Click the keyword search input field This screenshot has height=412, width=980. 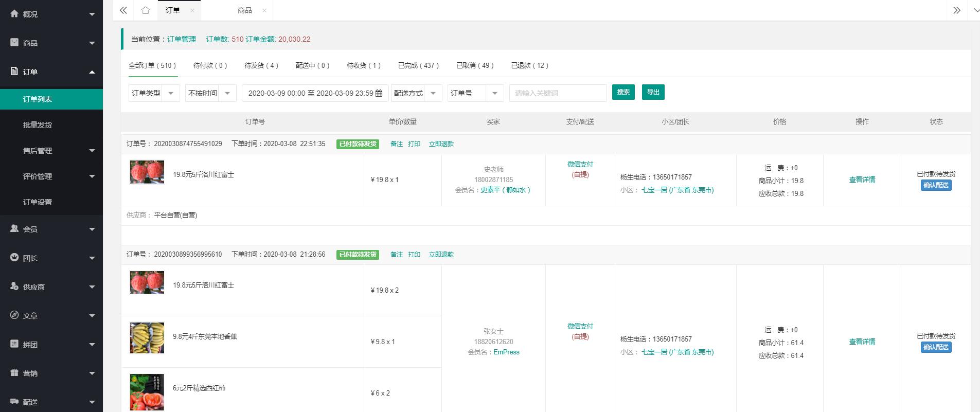[x=558, y=93]
